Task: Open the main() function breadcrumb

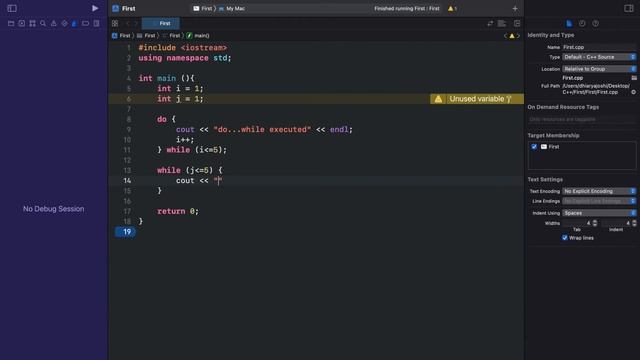Action: click(198, 36)
